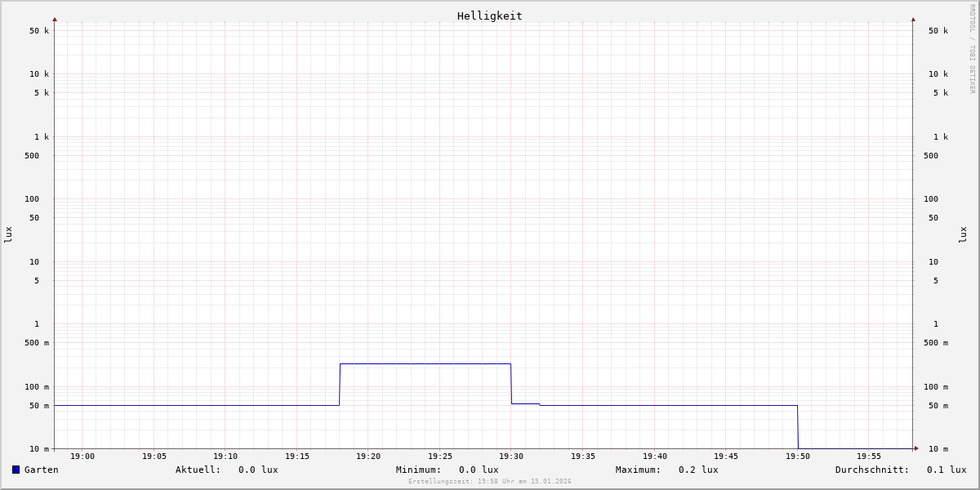Select the Minimum 0.0 lux reading
The width and height of the screenshot is (980, 490).
[448, 470]
